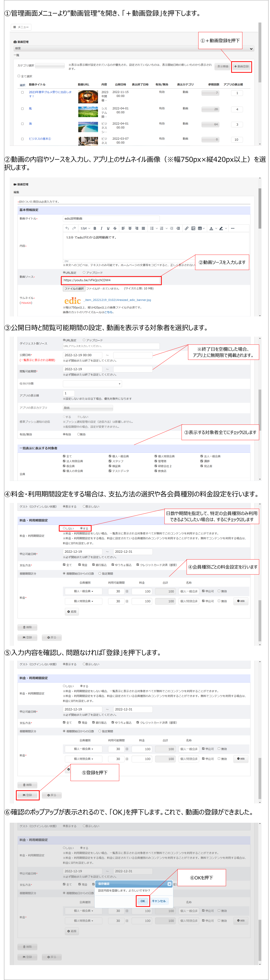Image resolution: width=270 pixels, height=980 pixels.
Task: Close the 保存確認 dialog with X
Action: click(x=169, y=884)
